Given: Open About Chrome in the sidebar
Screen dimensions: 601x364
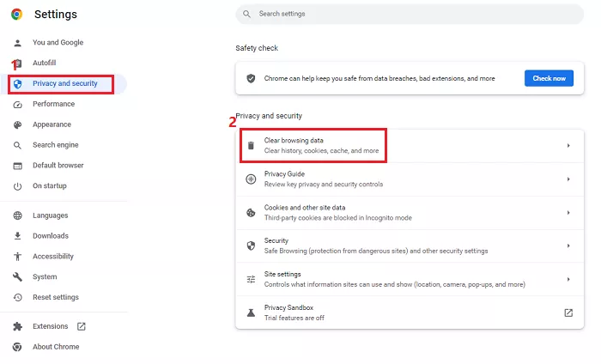Looking at the screenshot, I should pos(56,347).
